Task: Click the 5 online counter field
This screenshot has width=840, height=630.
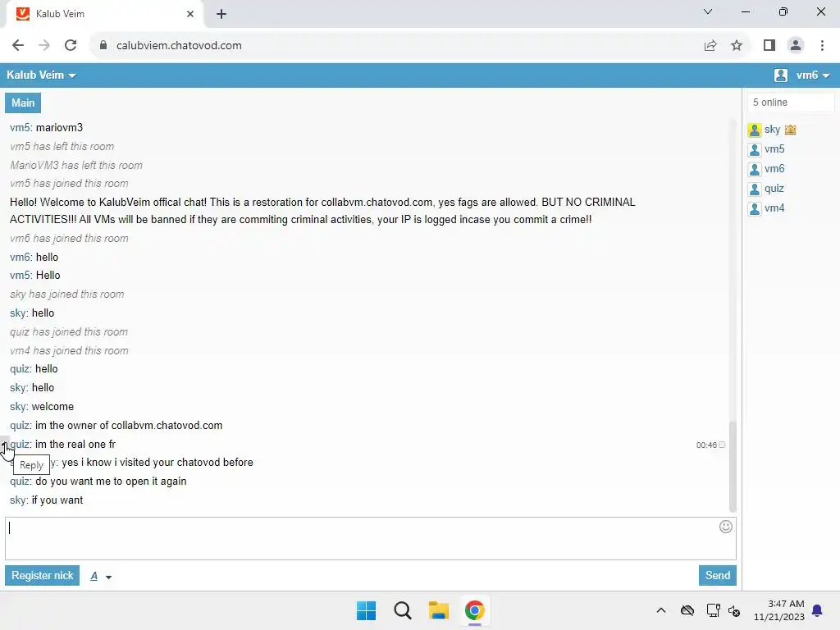Action: (791, 103)
